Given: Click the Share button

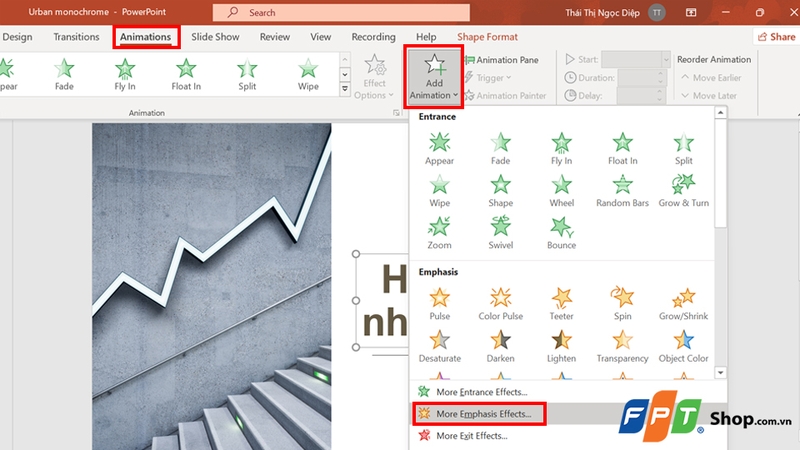Looking at the screenshot, I should (777, 37).
